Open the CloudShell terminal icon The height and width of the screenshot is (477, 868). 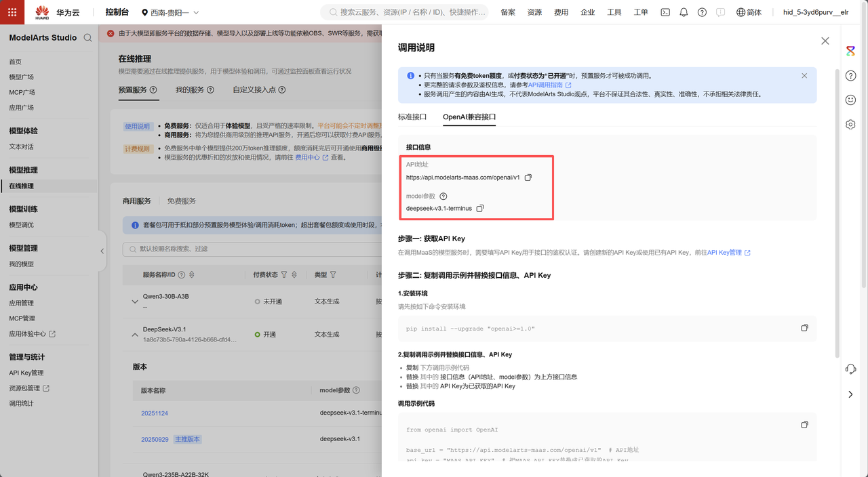[x=666, y=12]
